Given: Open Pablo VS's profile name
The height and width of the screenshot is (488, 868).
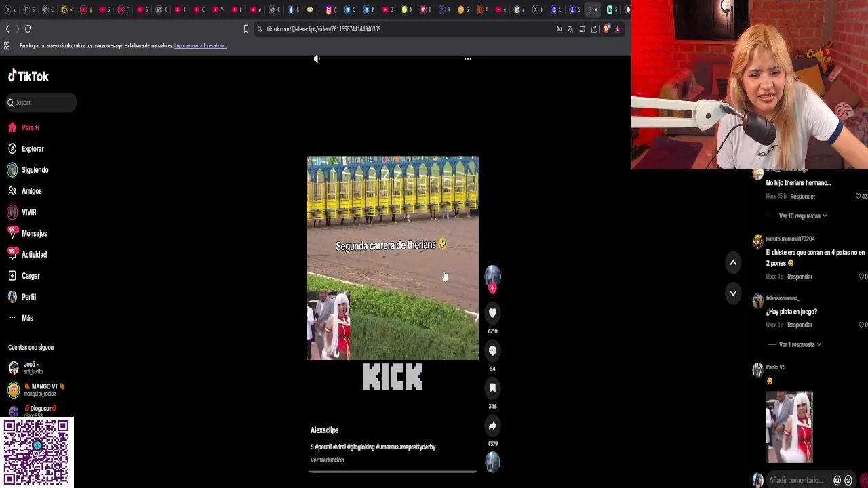Looking at the screenshot, I should click(775, 367).
